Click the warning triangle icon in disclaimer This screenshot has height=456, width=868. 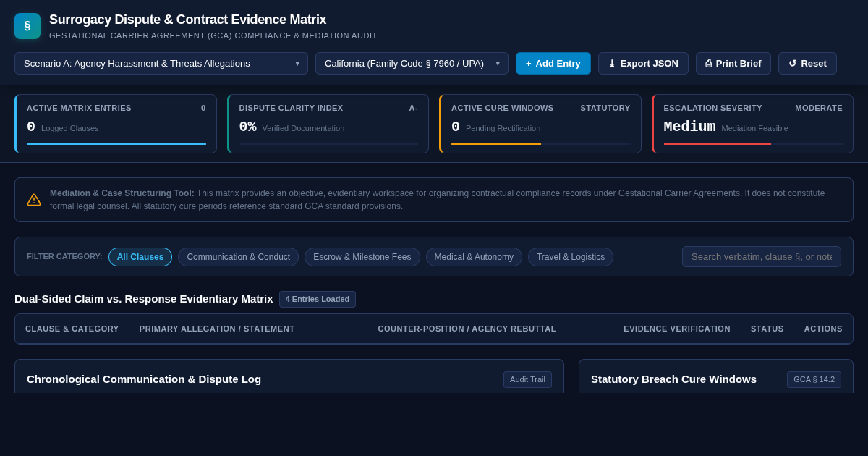[x=34, y=200]
